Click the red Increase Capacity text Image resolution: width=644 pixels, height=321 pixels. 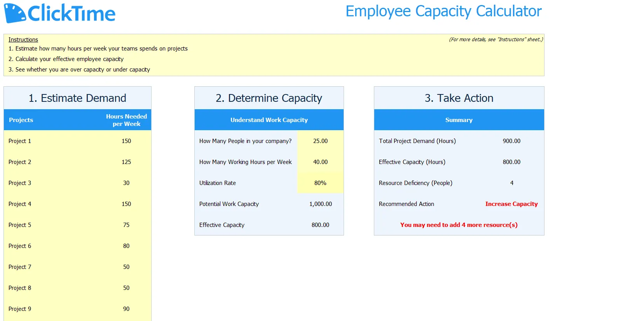511,204
